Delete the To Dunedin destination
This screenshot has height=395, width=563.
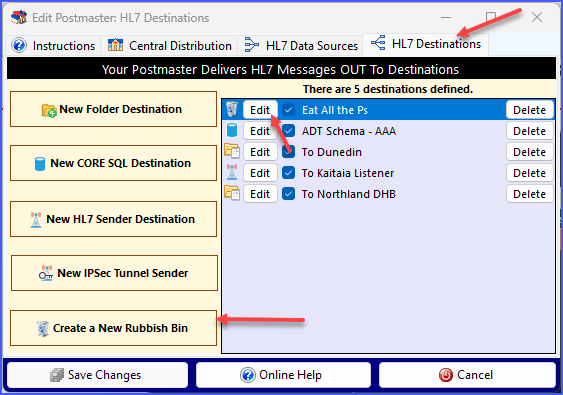click(x=530, y=152)
